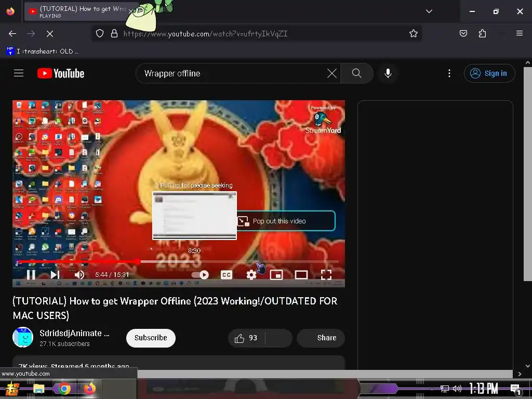The height and width of the screenshot is (399, 532).
Task: Open Firefox extensions puzzle icon
Action: (x=482, y=33)
